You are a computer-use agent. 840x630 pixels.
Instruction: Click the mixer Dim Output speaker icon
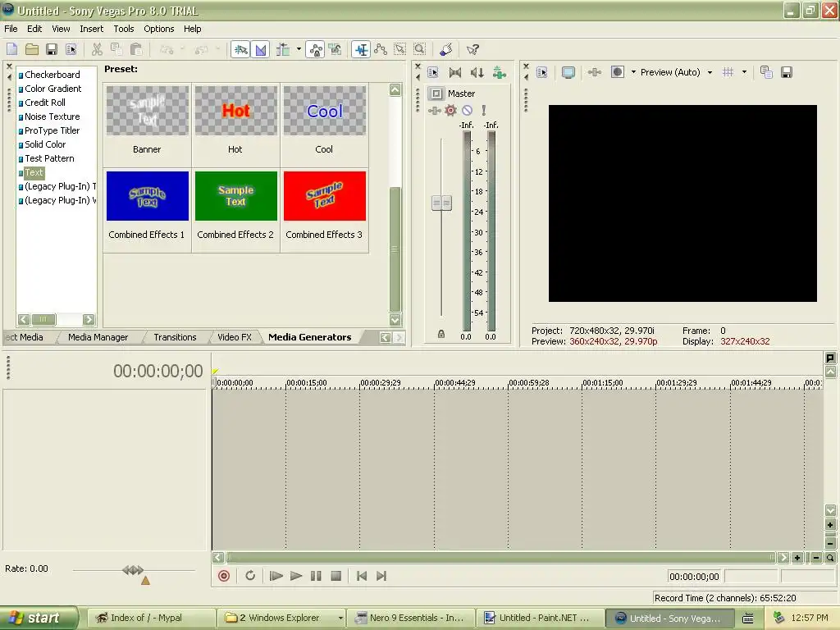[x=477, y=72]
